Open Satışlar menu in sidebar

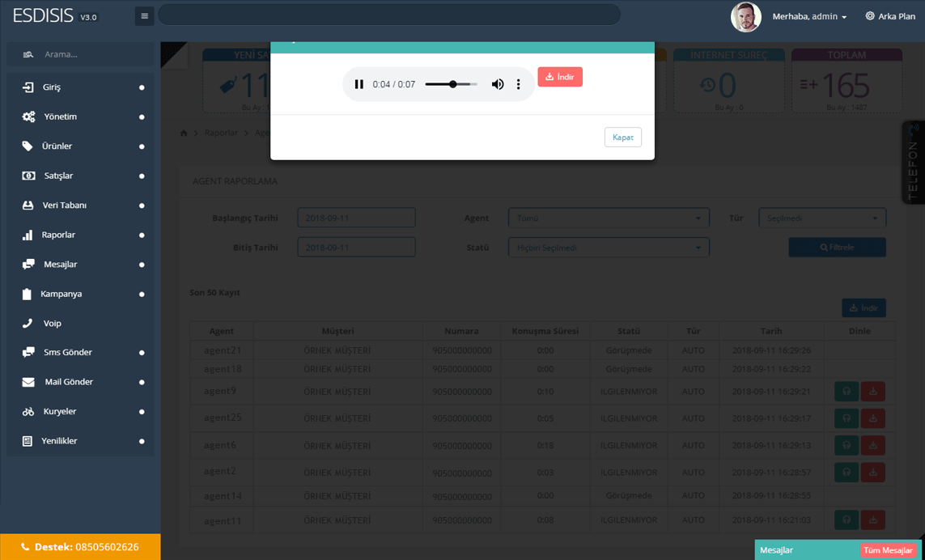57,176
